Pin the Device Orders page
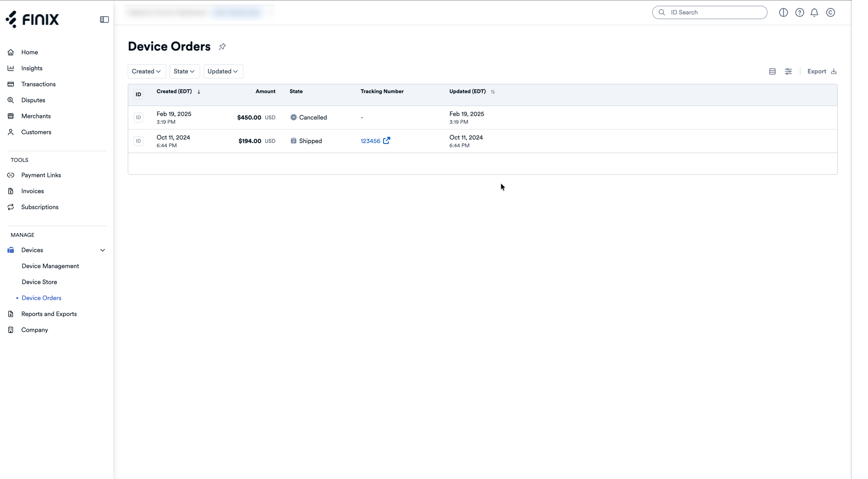The height and width of the screenshot is (479, 868). point(222,46)
